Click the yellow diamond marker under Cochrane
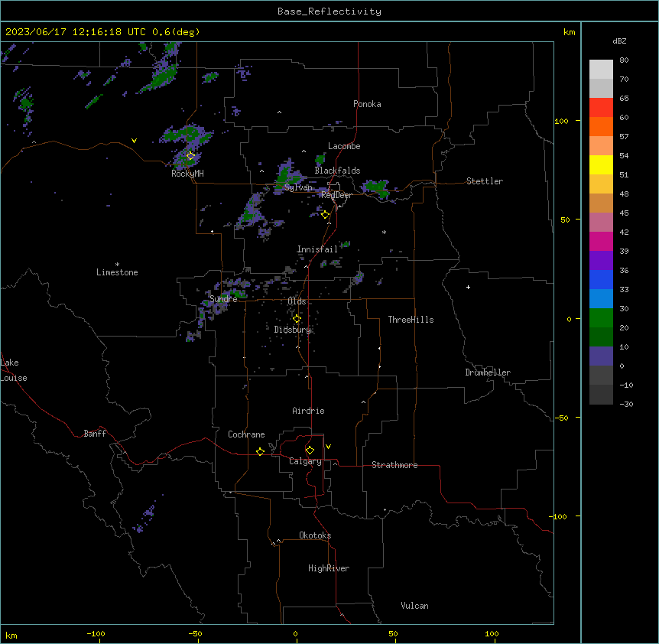Image resolution: width=659 pixels, height=644 pixels. [260, 451]
